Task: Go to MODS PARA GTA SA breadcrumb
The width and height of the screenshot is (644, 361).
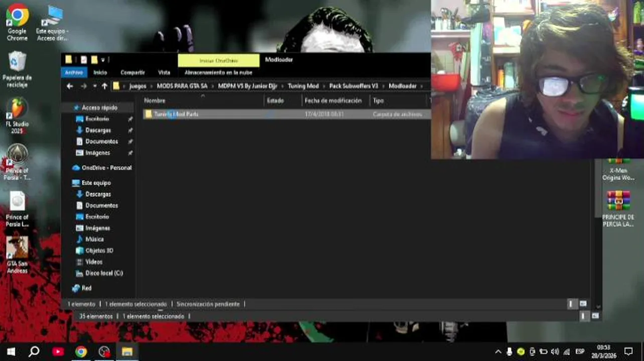Action: coord(182,86)
